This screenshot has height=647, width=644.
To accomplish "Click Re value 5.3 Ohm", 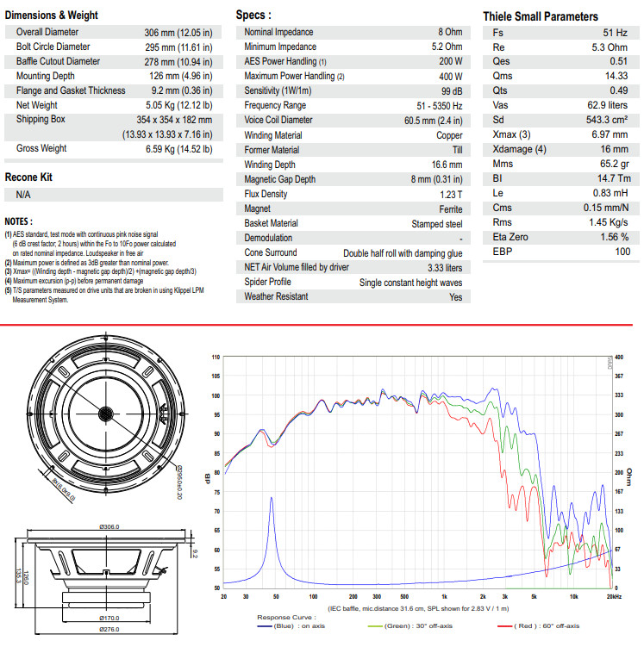I will pos(610,47).
